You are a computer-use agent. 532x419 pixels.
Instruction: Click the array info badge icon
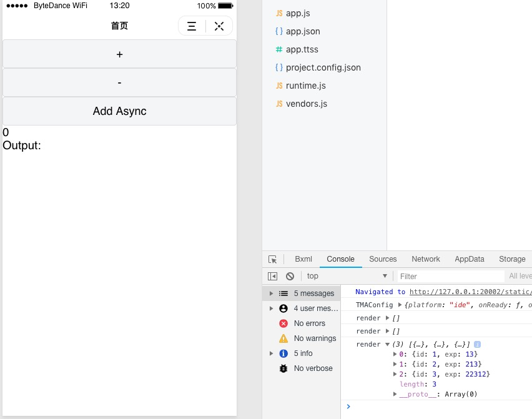pos(477,344)
